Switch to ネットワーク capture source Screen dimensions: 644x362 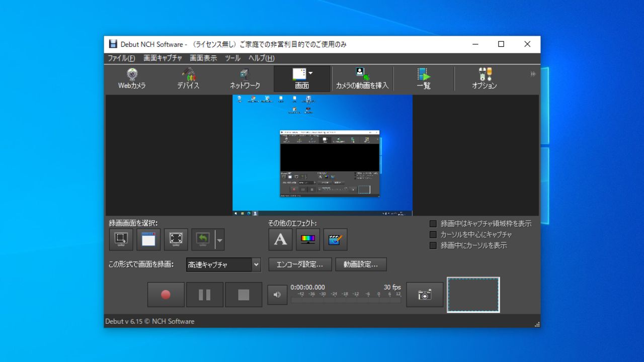click(245, 79)
